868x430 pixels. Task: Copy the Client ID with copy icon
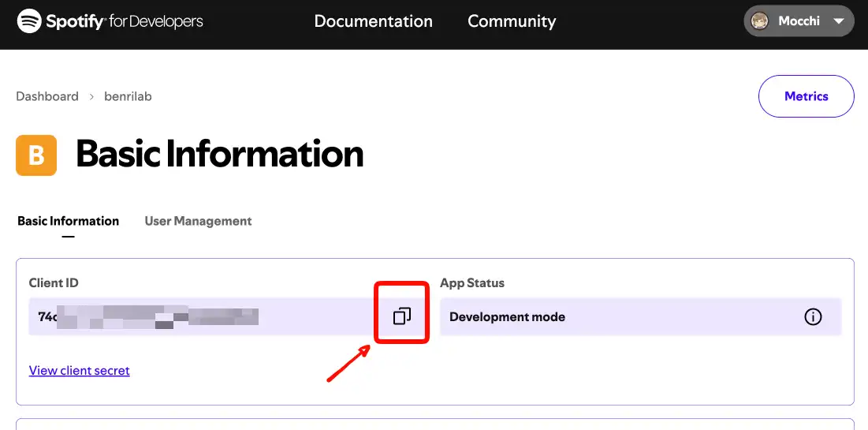click(402, 316)
